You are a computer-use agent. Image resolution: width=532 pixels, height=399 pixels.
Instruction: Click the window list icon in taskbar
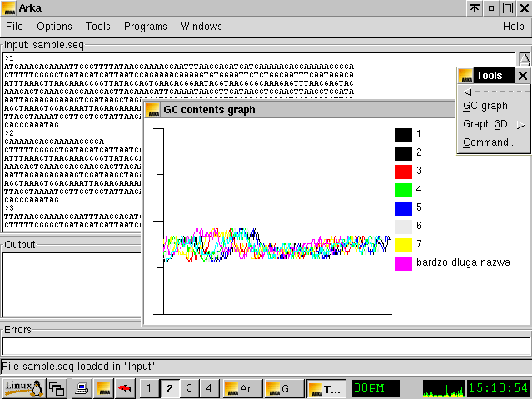click(x=57, y=388)
